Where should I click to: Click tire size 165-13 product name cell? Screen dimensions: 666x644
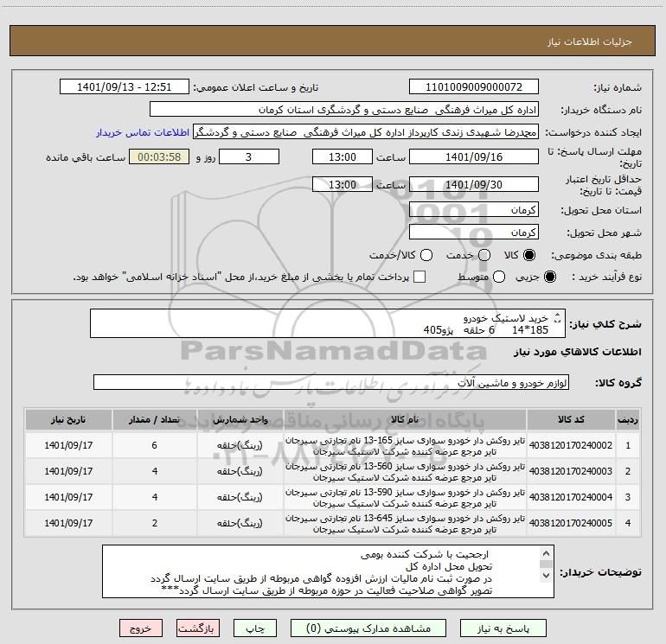405,445
